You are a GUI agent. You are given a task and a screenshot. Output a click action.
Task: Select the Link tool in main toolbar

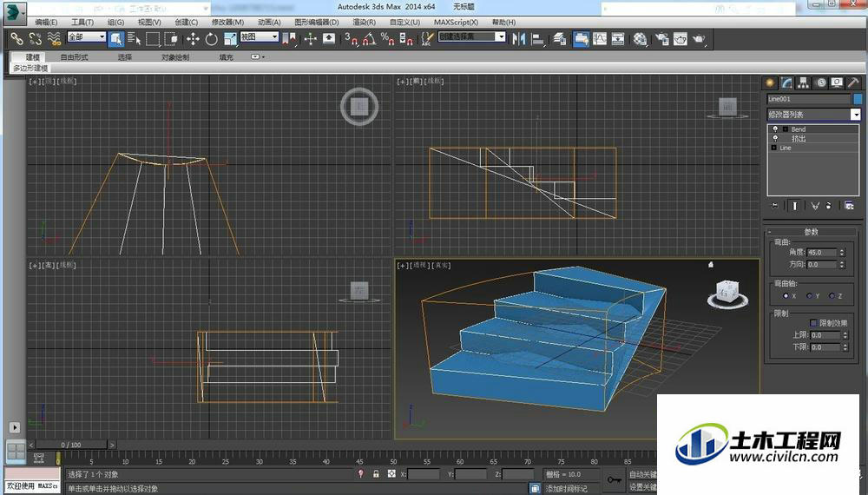coord(17,39)
